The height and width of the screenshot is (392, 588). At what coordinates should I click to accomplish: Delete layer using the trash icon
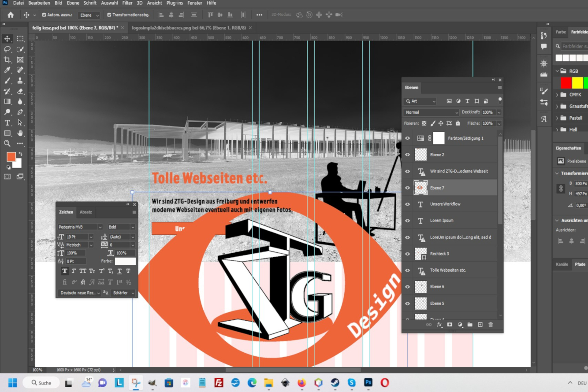490,325
